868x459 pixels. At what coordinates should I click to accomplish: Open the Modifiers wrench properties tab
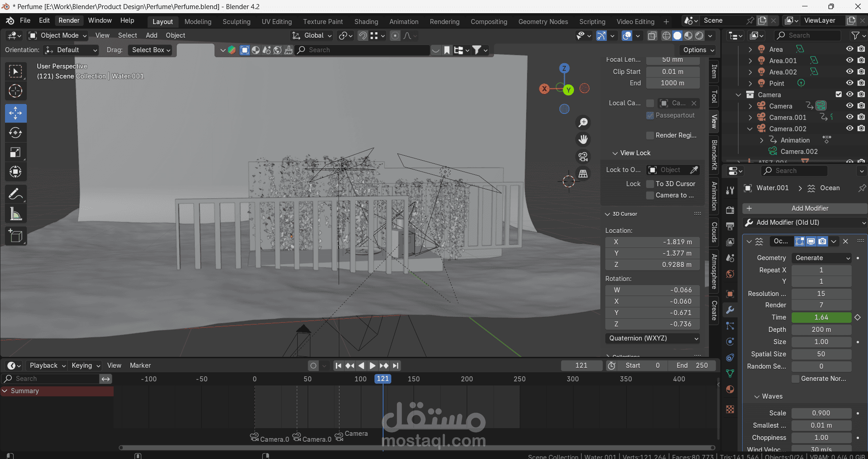730,310
